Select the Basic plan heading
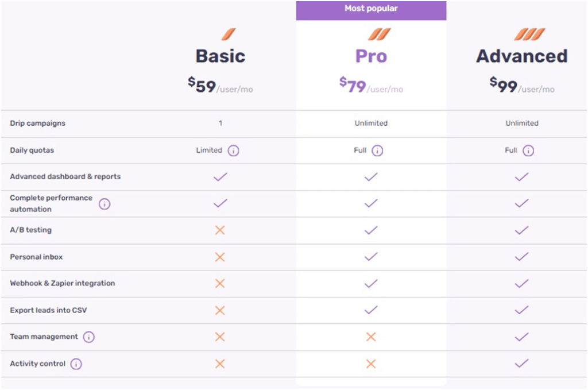This screenshot has height=390, width=588. click(x=220, y=56)
